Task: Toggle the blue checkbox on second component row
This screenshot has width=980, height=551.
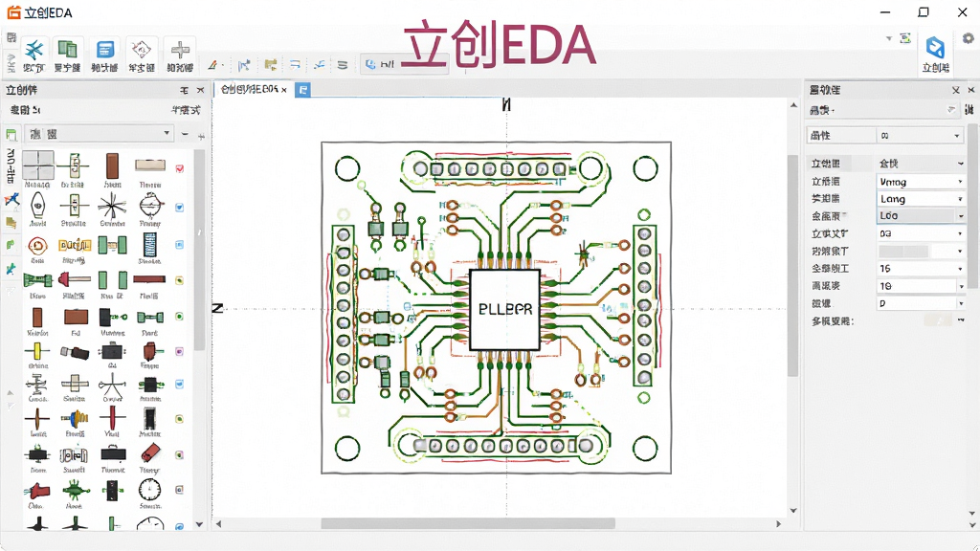Action: (179, 208)
